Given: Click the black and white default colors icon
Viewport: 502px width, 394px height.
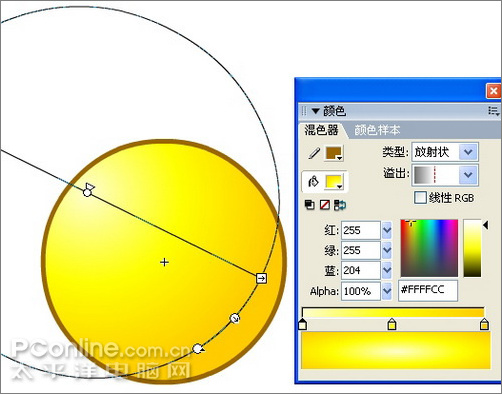Looking at the screenshot, I should (x=310, y=205).
